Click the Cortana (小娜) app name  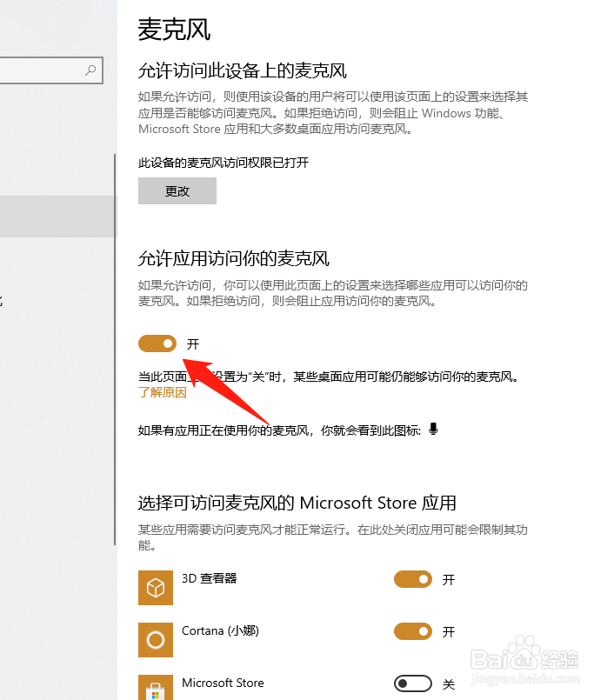pos(221,630)
